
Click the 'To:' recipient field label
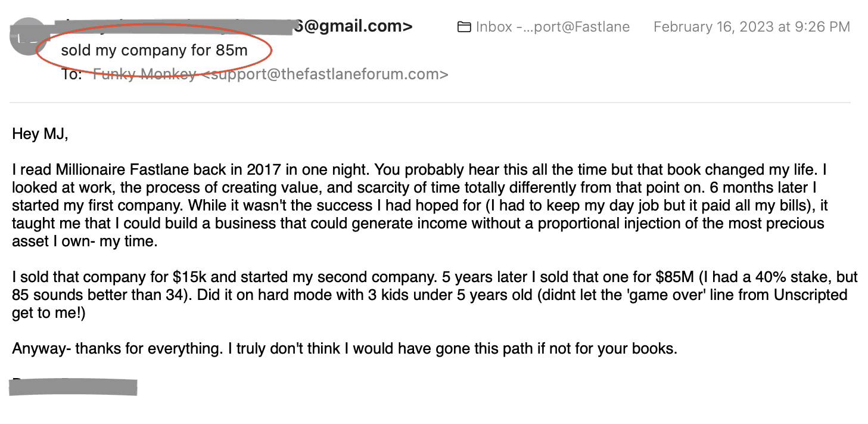tap(71, 75)
